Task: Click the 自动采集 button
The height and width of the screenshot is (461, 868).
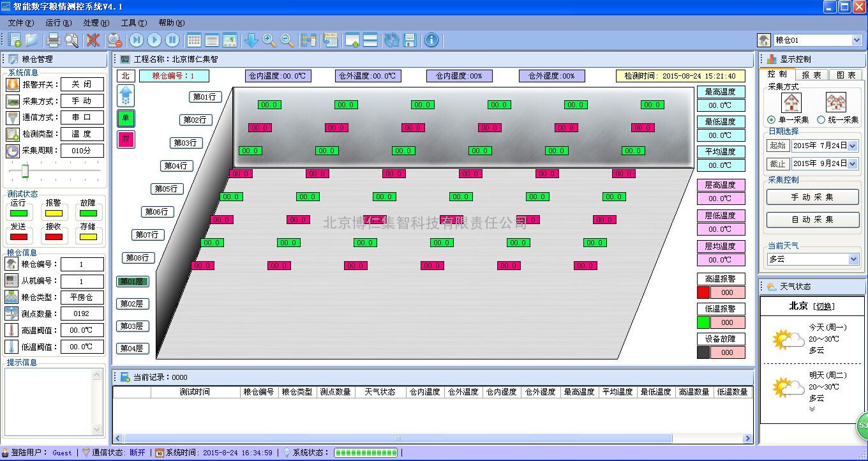Action: (x=812, y=220)
